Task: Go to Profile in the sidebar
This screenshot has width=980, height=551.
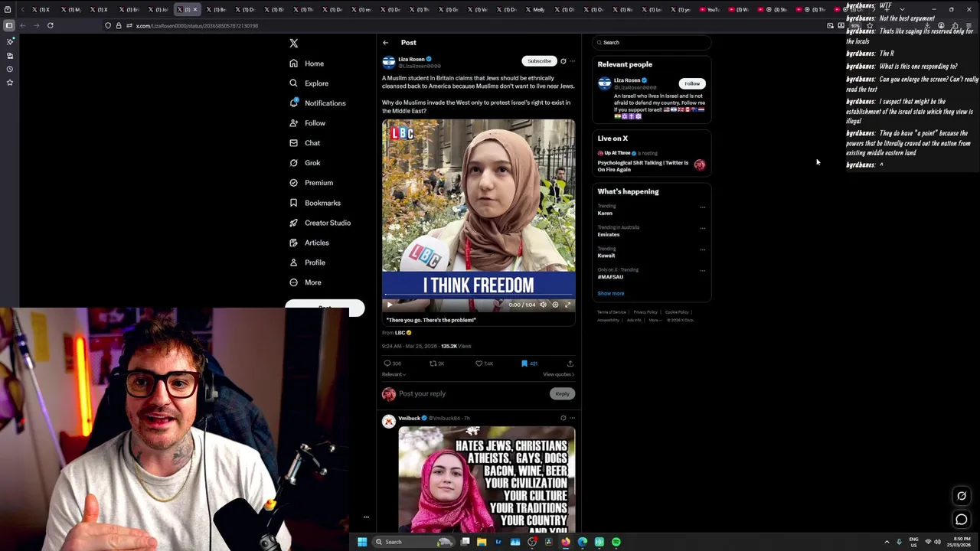Action: [x=308, y=262]
